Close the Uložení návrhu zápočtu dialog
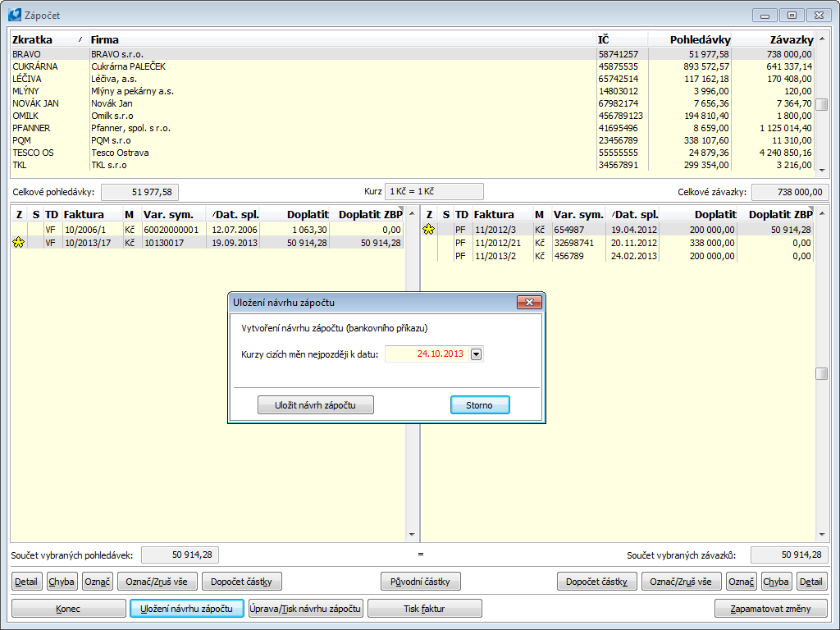The image size is (840, 630). point(529,302)
